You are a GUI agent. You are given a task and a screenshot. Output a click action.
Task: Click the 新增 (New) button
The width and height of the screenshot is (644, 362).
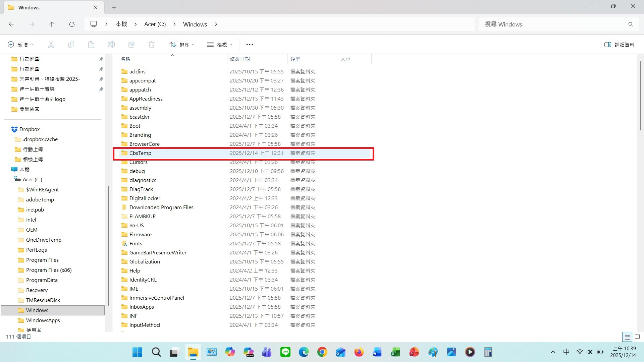coord(20,44)
